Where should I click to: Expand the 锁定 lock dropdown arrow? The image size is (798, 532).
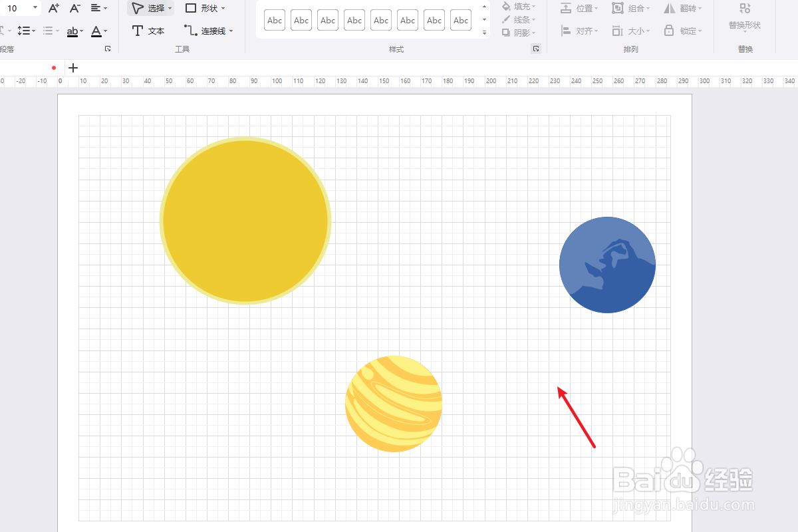(x=700, y=31)
